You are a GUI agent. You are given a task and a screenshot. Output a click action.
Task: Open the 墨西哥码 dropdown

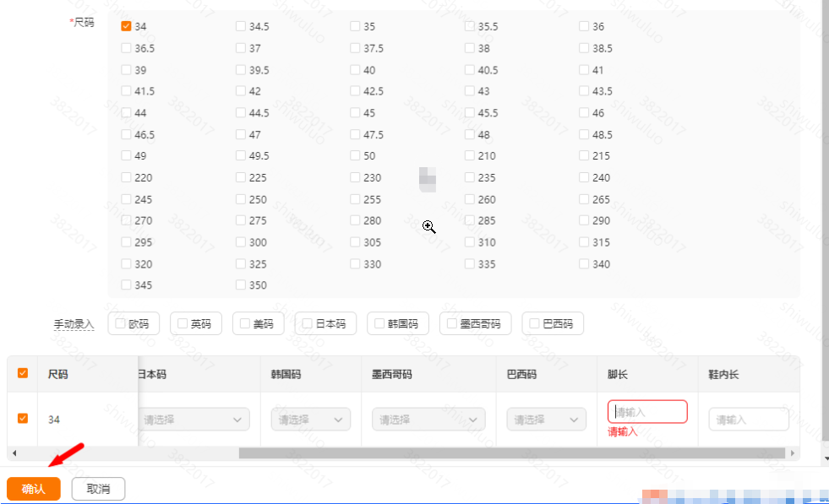pyautogui.click(x=428, y=419)
